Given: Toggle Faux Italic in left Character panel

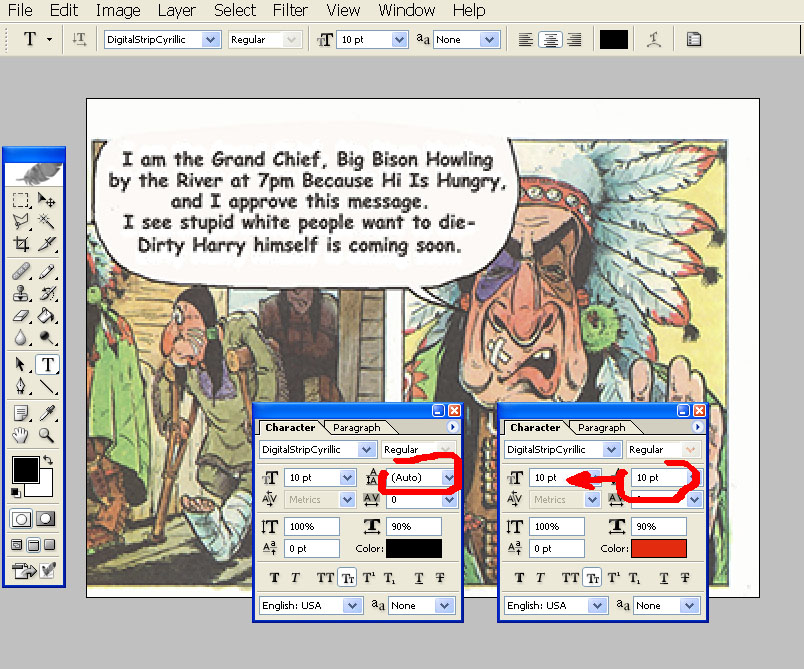Looking at the screenshot, I should pyautogui.click(x=295, y=578).
